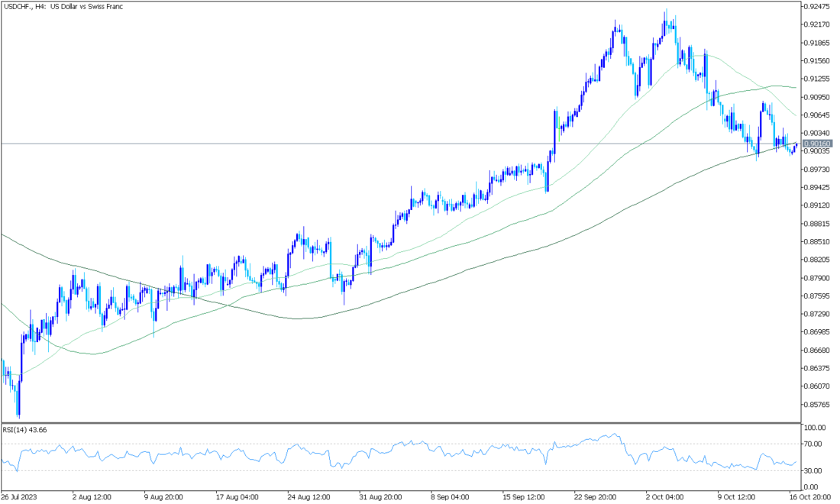Screen dimensions: 840x504
Task: Click the 0.89425 price axis label
Action: coord(817,187)
